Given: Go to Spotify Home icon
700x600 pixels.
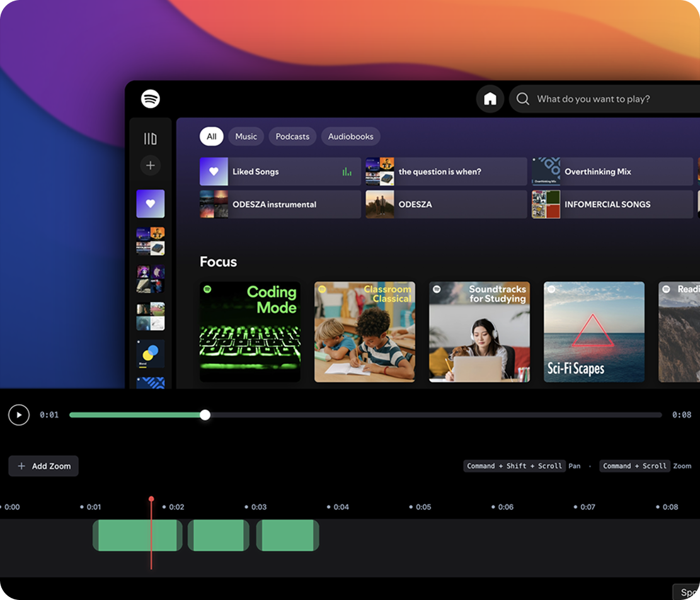Looking at the screenshot, I should click(490, 99).
